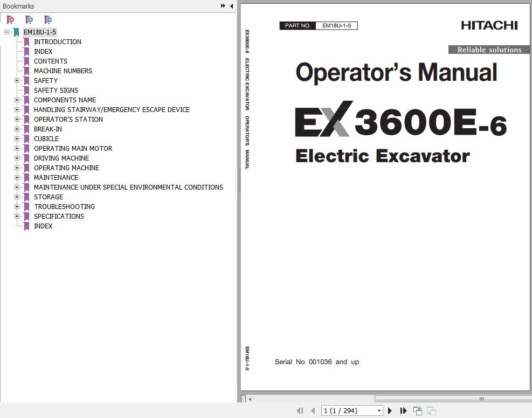Screen dimensions: 532x418
Task: Select the EM18U-1-5 root bookmark
Action: click(40, 32)
